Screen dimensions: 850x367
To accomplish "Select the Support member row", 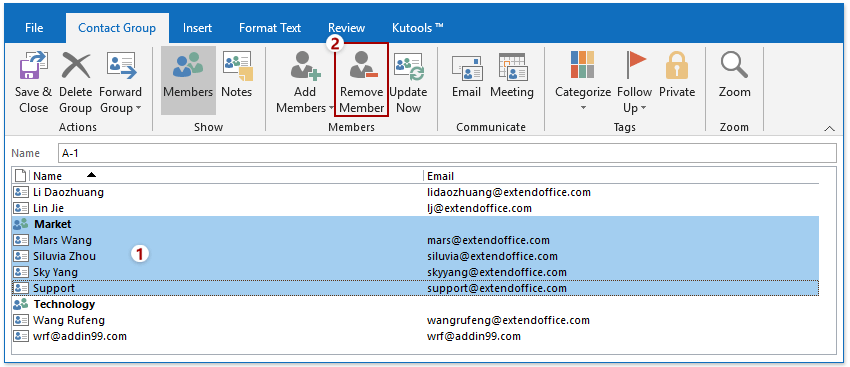I will 415,288.
